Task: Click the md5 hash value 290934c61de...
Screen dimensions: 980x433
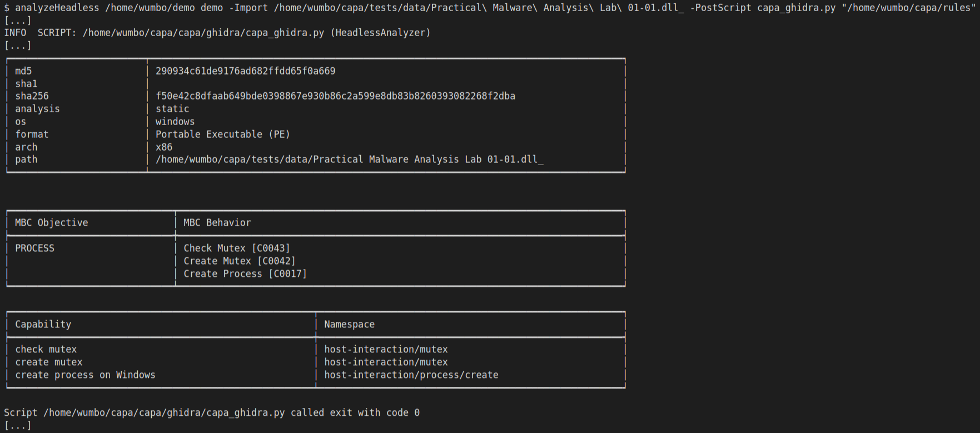Action: 245,71
